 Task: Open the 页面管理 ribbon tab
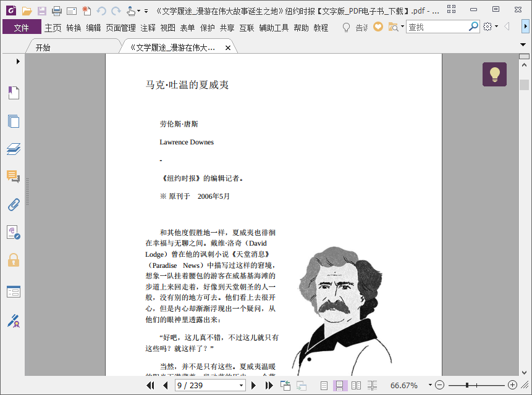[x=120, y=28]
